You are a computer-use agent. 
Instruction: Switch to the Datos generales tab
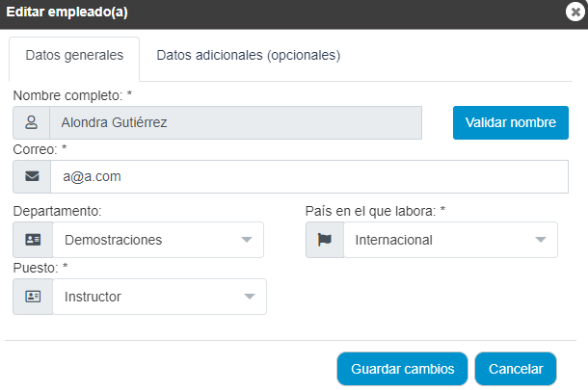coord(74,56)
